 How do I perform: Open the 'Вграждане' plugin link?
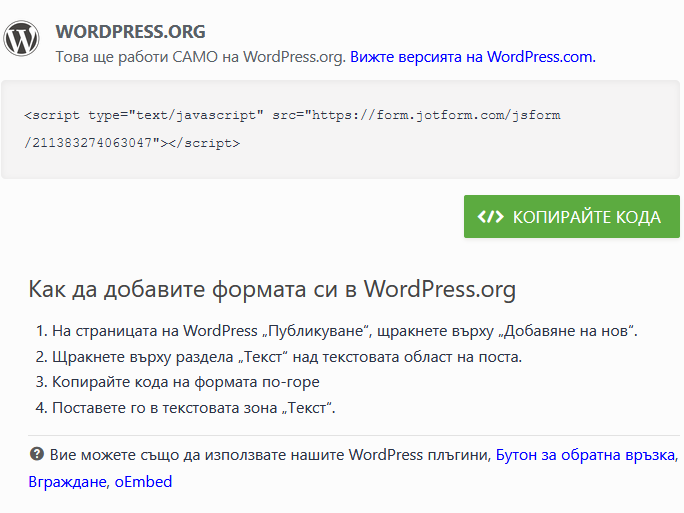pyautogui.click(x=68, y=482)
